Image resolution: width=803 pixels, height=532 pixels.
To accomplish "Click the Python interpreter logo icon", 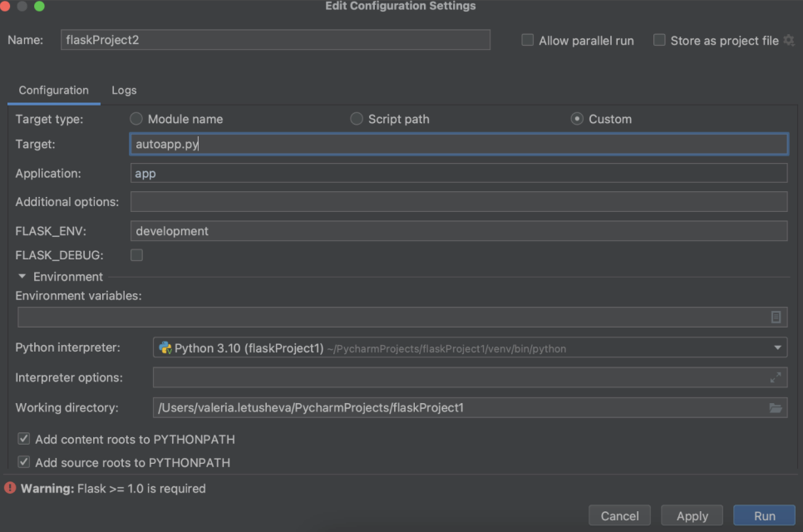I will tap(165, 348).
